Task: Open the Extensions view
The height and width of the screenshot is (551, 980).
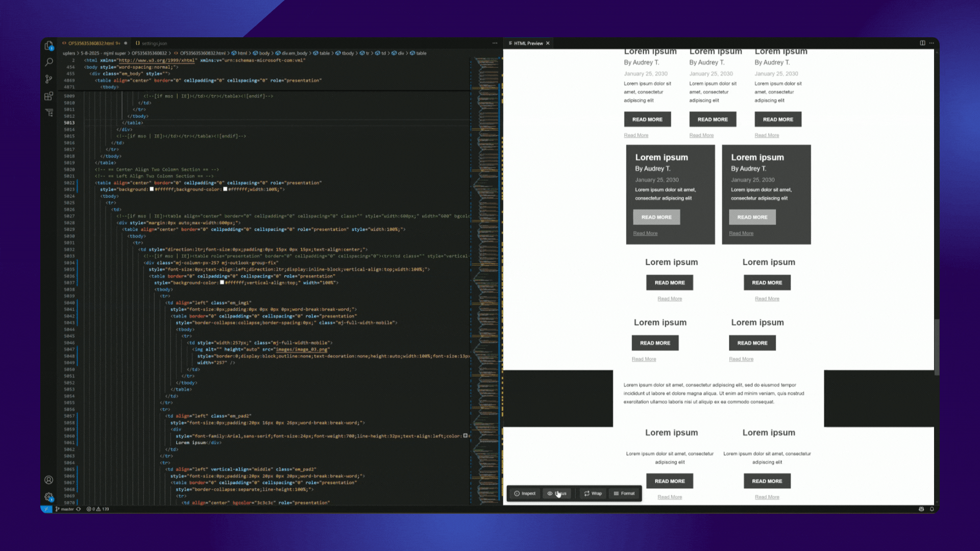Action: pos(48,96)
